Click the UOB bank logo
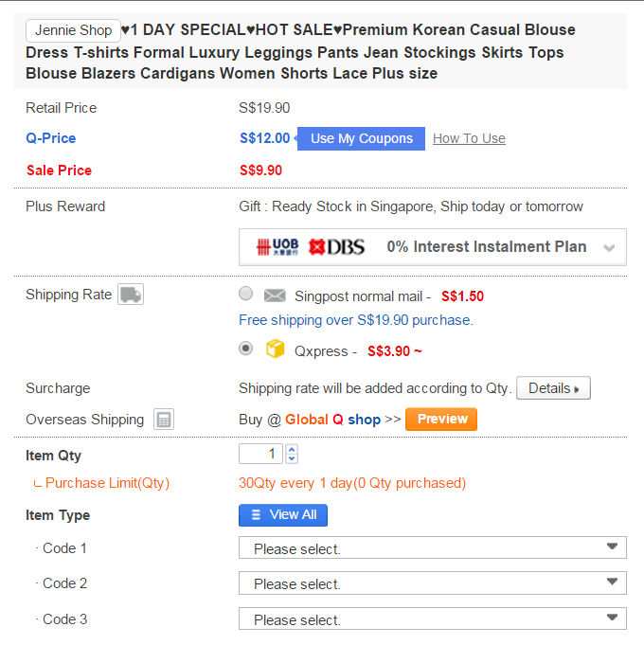This screenshot has height=645, width=644. pos(277,247)
